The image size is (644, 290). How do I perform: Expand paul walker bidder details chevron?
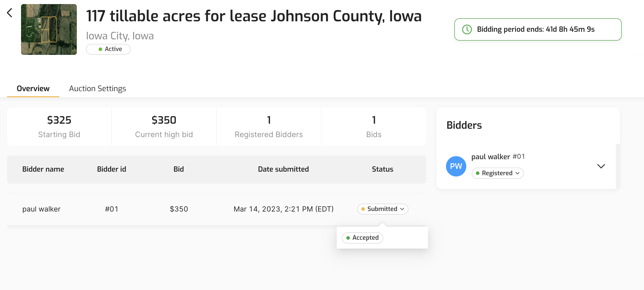(601, 166)
